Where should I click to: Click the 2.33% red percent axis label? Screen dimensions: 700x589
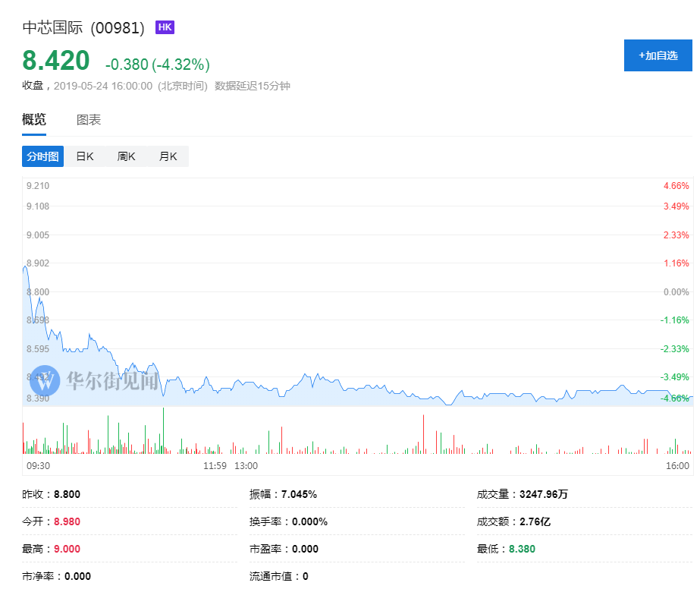pyautogui.click(x=676, y=235)
